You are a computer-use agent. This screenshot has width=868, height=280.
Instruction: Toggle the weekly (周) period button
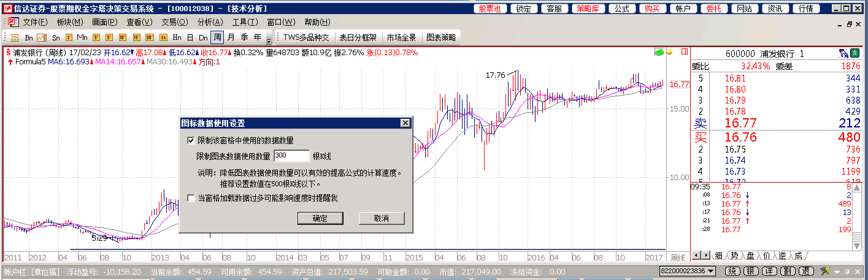pyautogui.click(x=217, y=37)
